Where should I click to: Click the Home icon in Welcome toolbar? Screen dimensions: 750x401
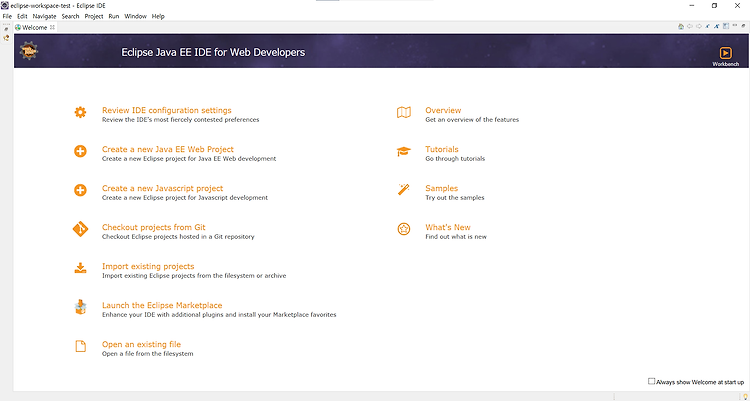[x=681, y=26]
